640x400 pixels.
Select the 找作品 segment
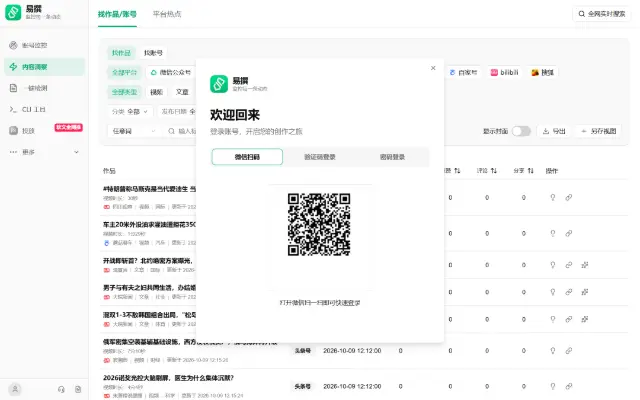pyautogui.click(x=121, y=53)
